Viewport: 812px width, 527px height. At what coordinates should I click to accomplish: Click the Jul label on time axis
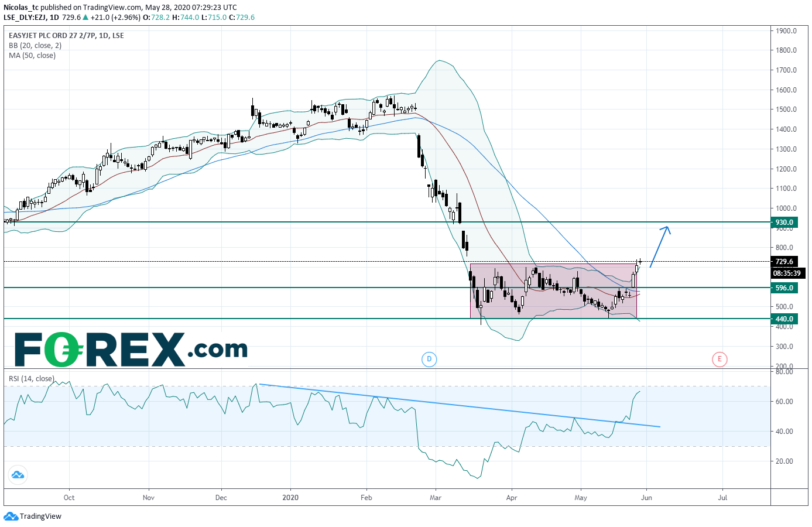pyautogui.click(x=723, y=498)
